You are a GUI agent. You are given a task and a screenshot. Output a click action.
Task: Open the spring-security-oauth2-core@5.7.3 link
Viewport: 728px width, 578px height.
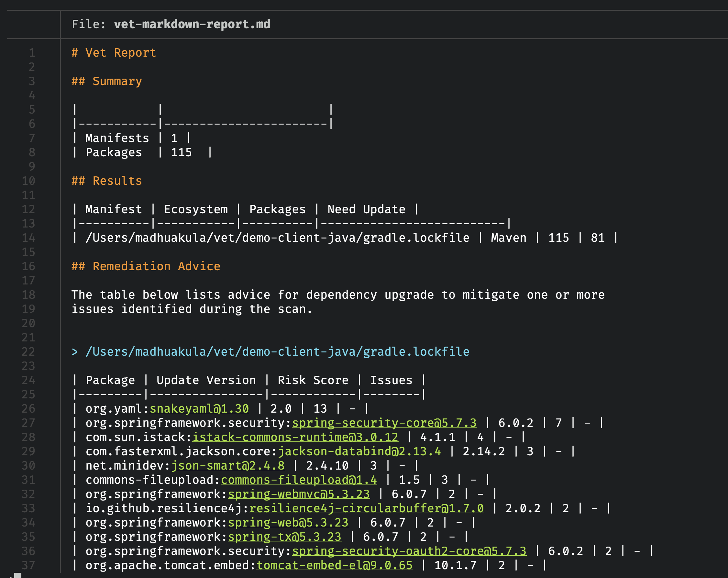click(x=409, y=551)
